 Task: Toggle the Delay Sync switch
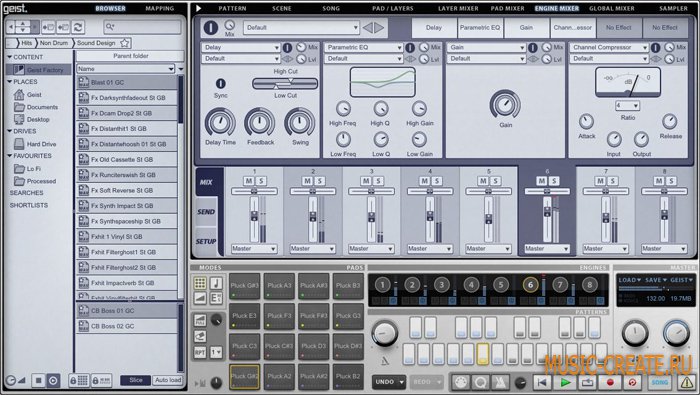coord(221,83)
